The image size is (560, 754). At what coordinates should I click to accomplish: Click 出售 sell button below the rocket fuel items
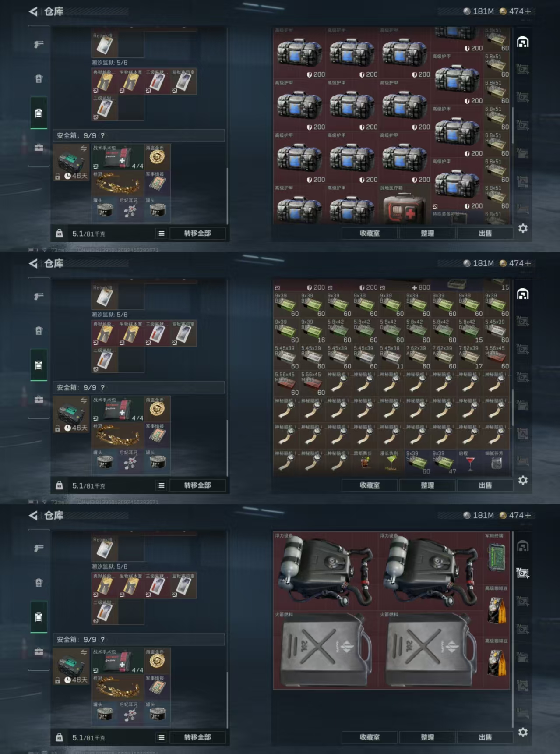pyautogui.click(x=485, y=737)
